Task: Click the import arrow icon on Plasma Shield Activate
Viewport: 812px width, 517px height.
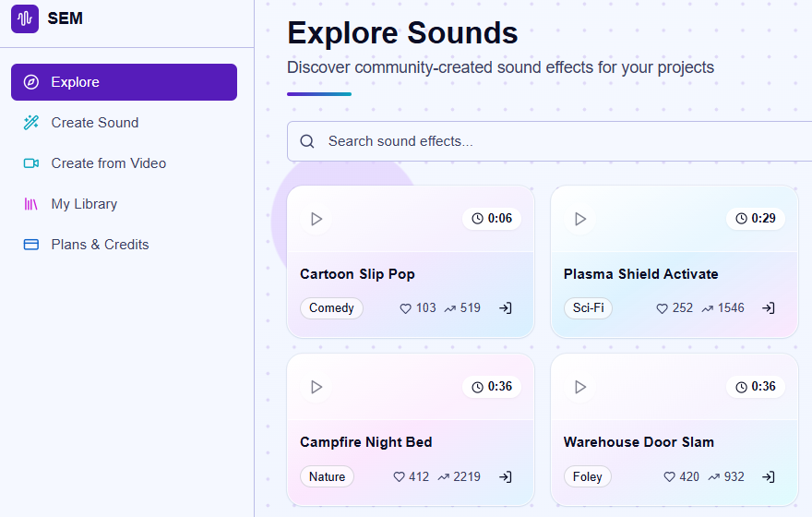Action: point(769,308)
